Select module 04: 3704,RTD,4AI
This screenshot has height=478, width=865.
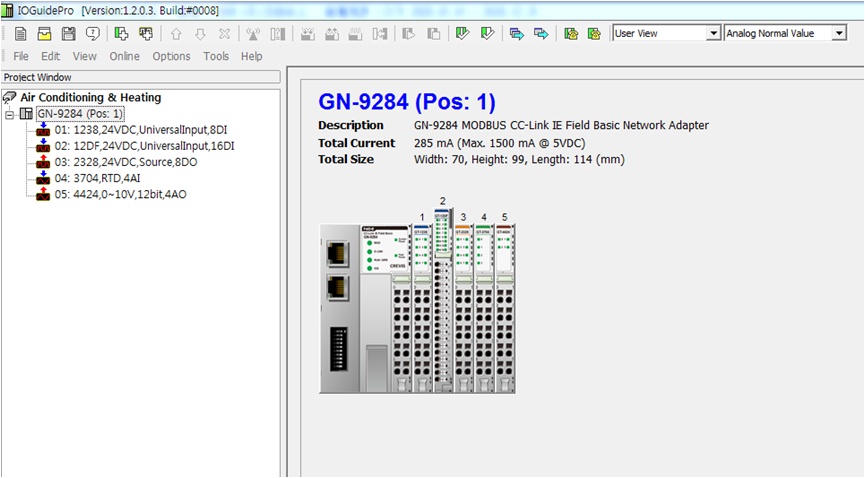point(97,178)
